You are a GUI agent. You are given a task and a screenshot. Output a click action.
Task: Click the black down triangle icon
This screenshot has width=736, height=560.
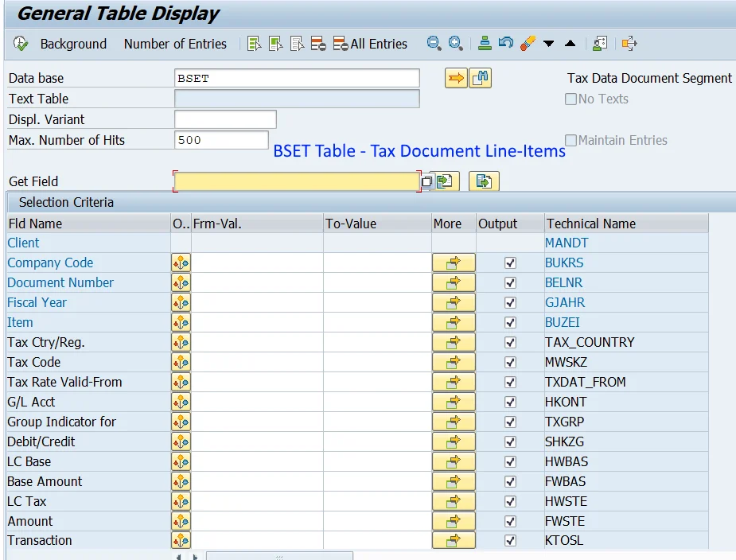coord(548,44)
